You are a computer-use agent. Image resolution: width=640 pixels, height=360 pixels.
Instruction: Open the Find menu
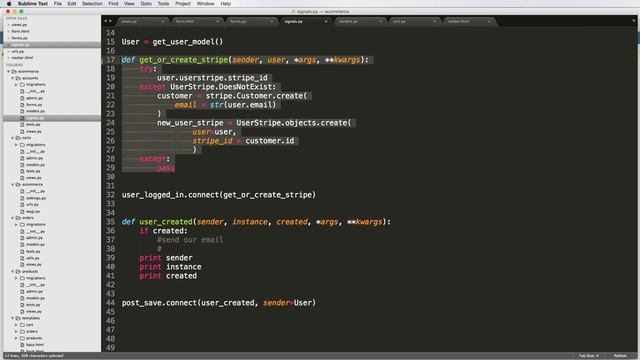(x=113, y=4)
